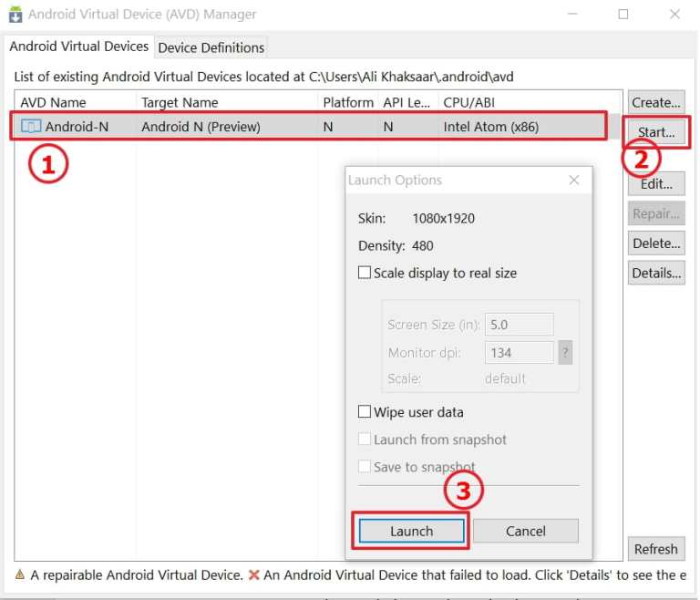Close the Launch Options dialog
Screen dimensions: 700x600
574,180
